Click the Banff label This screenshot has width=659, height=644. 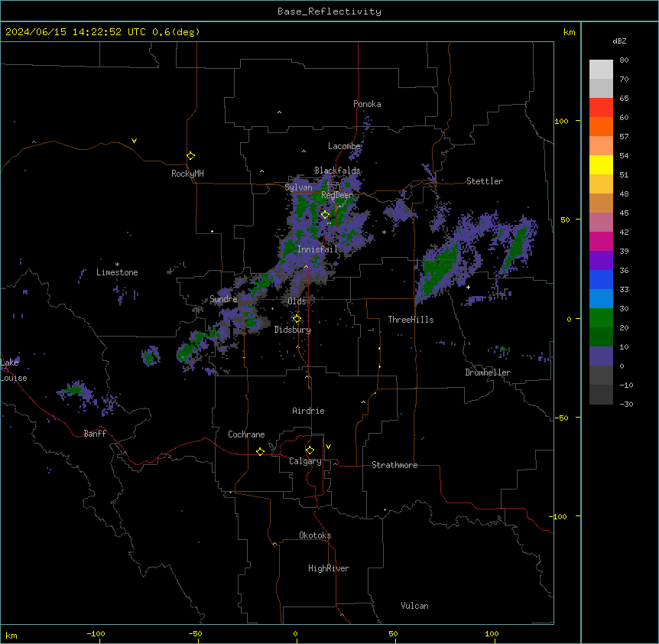pyautogui.click(x=95, y=434)
